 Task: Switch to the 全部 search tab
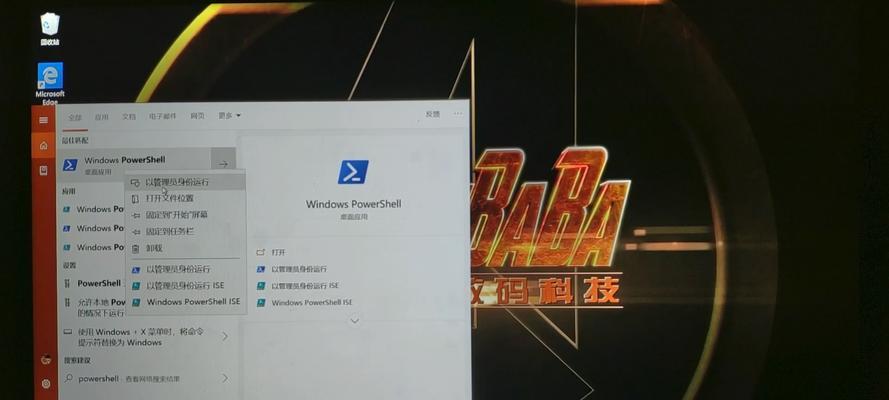pos(75,117)
